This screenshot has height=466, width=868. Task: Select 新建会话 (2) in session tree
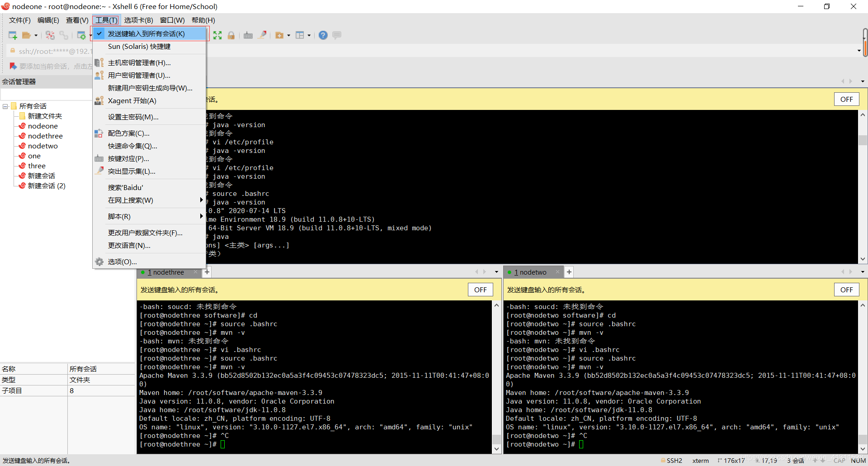[x=47, y=186]
